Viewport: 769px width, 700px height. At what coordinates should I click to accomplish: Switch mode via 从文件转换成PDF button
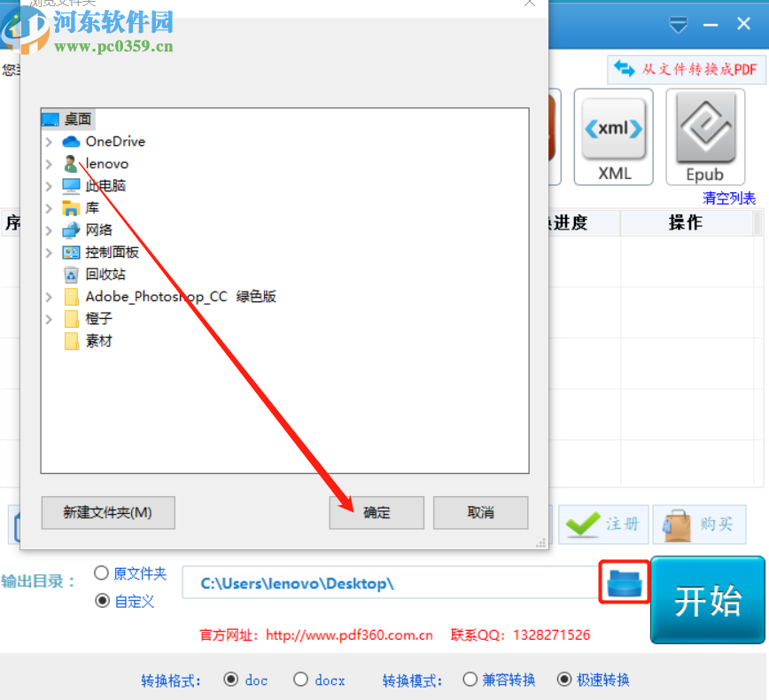686,69
